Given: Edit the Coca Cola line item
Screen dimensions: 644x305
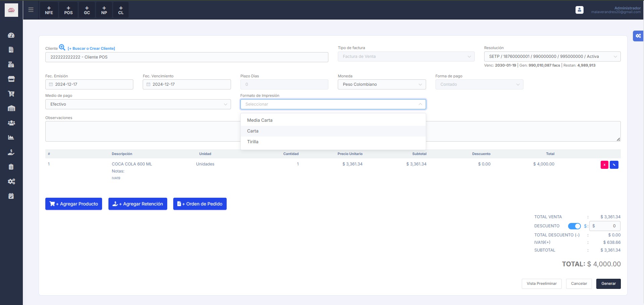Looking at the screenshot, I should tap(614, 165).
